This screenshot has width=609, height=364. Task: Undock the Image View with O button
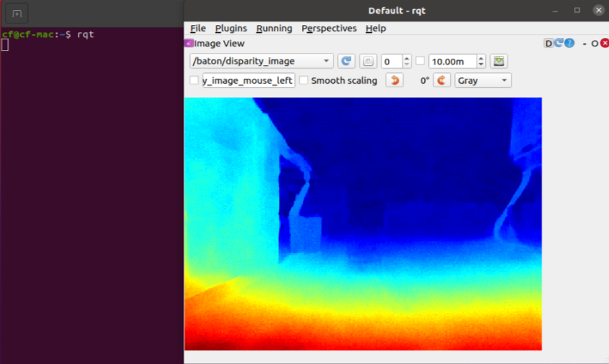(594, 44)
